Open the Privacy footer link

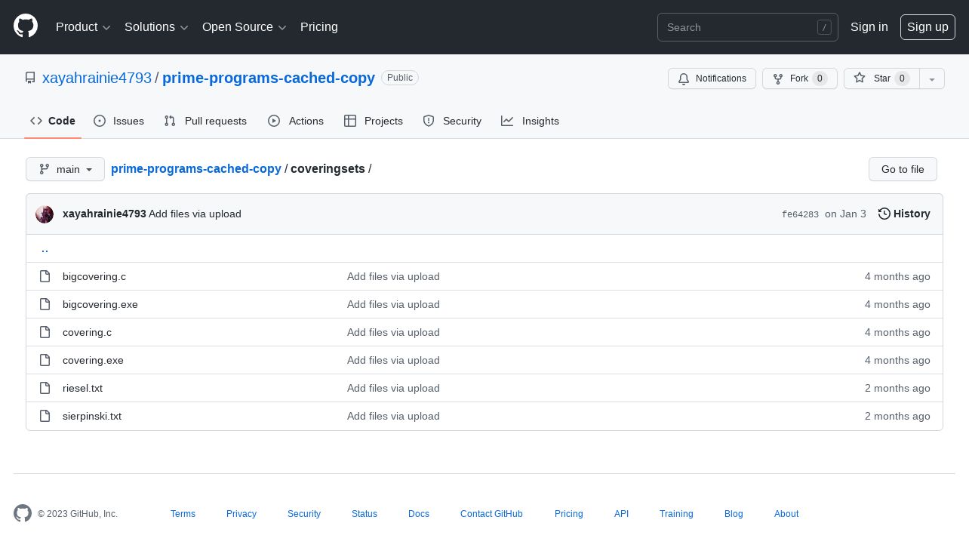pyautogui.click(x=241, y=514)
